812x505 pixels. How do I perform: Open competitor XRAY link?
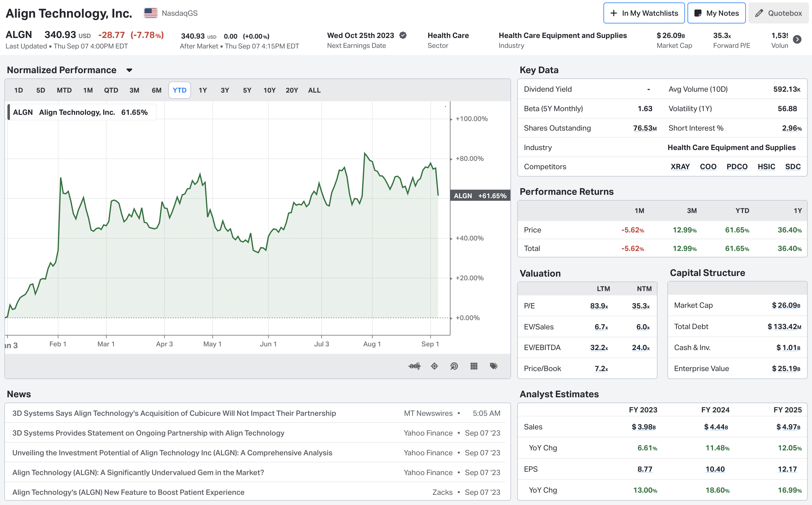680,167
